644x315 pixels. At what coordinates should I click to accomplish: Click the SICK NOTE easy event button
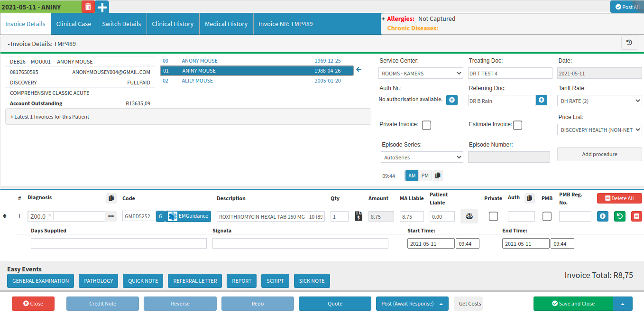point(312,281)
